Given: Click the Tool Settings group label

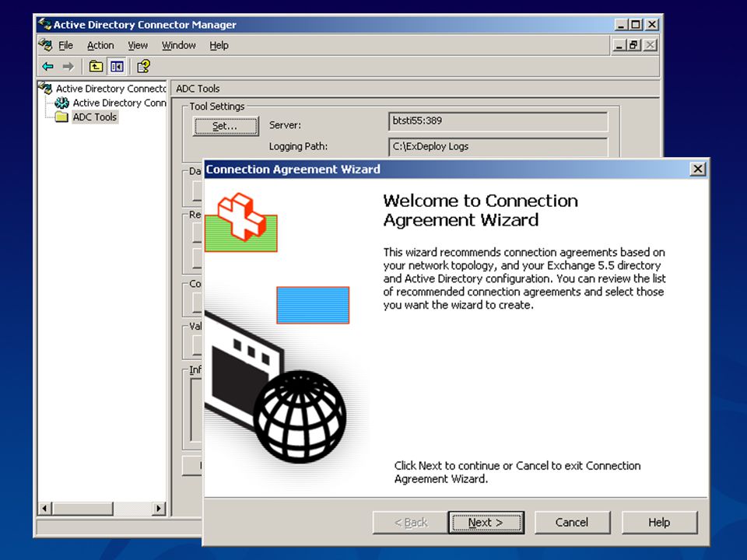Looking at the screenshot, I should 217,107.
